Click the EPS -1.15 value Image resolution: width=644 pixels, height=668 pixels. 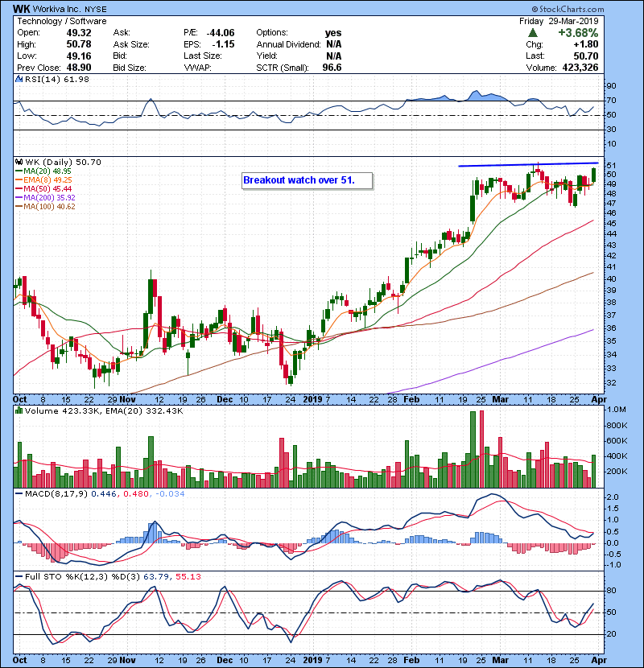[223, 44]
